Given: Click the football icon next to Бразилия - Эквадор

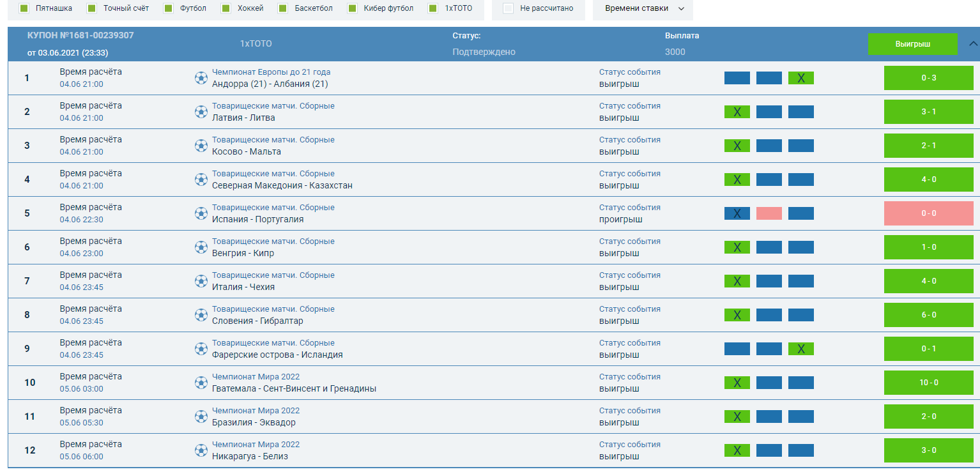Looking at the screenshot, I should point(201,417).
